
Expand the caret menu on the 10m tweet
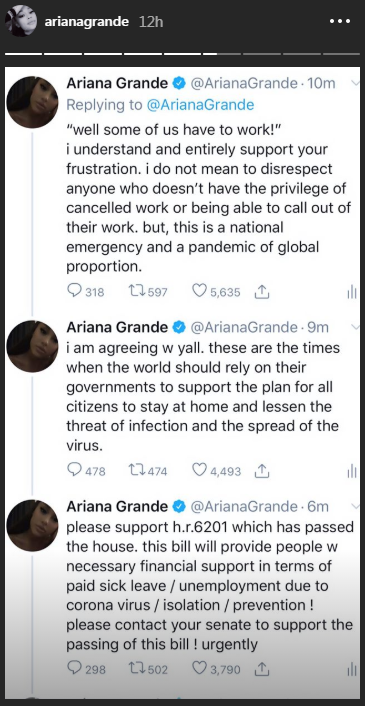(355, 83)
